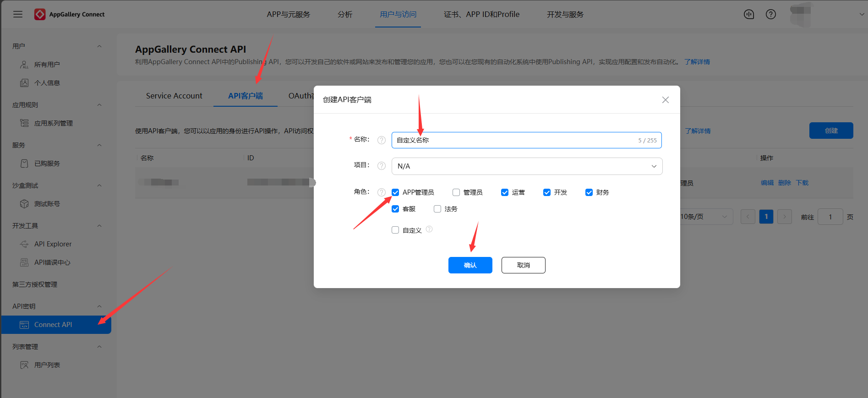868x398 pixels.
Task: Close the 创建API客户端 dialog
Action: 666,100
